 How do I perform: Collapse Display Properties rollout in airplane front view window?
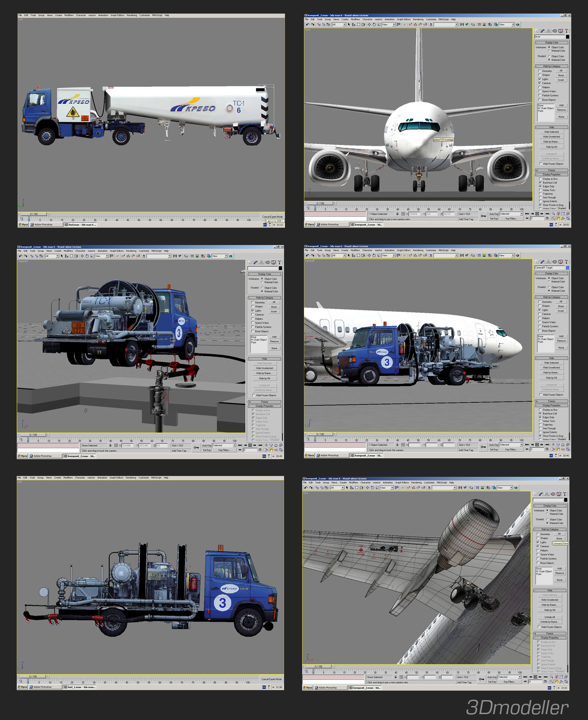[551, 174]
